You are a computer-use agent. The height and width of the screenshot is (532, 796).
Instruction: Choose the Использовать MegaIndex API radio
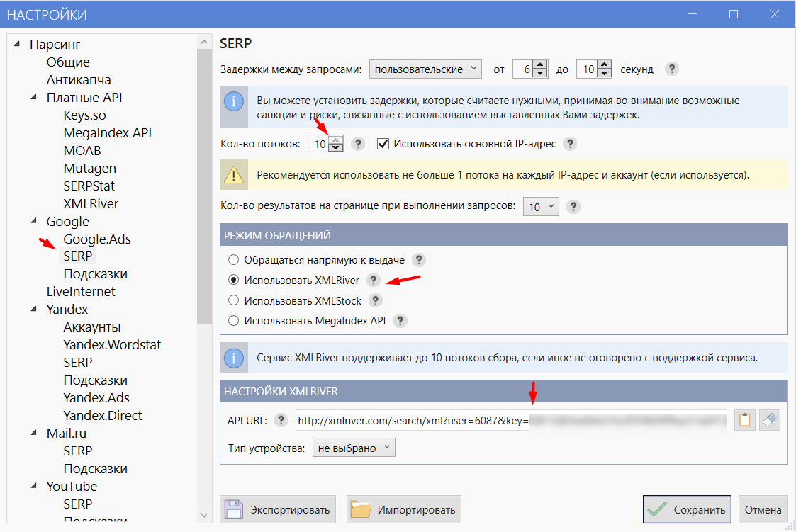coord(233,321)
